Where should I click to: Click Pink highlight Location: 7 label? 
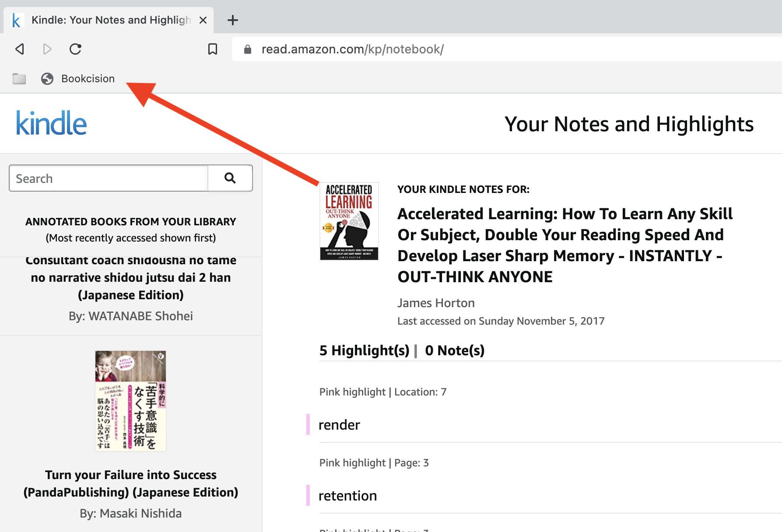[383, 392]
